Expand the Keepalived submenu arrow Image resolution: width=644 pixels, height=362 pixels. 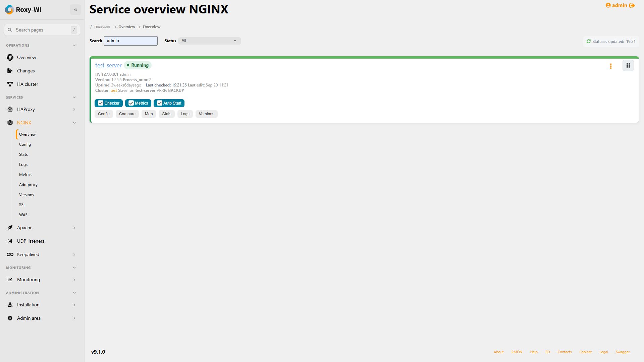click(x=74, y=254)
